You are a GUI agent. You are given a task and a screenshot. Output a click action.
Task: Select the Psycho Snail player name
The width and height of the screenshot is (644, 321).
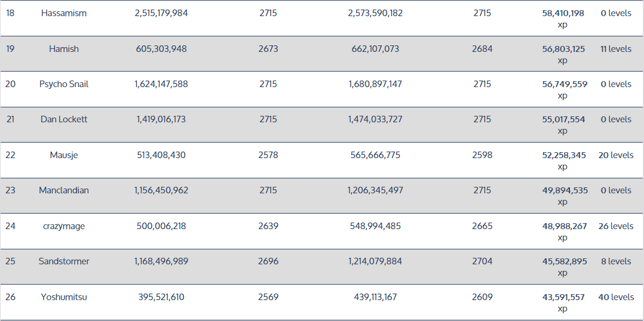click(x=64, y=84)
